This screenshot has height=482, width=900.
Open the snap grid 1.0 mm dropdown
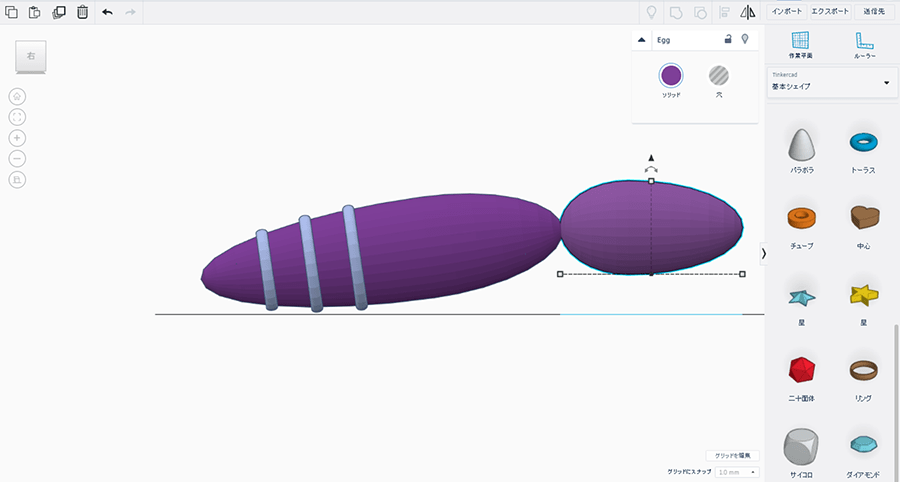[737, 472]
